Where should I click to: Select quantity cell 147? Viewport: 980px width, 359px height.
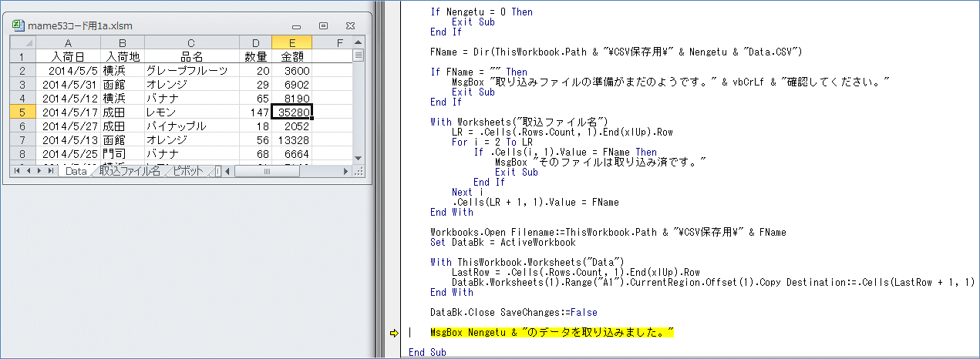coord(255,112)
